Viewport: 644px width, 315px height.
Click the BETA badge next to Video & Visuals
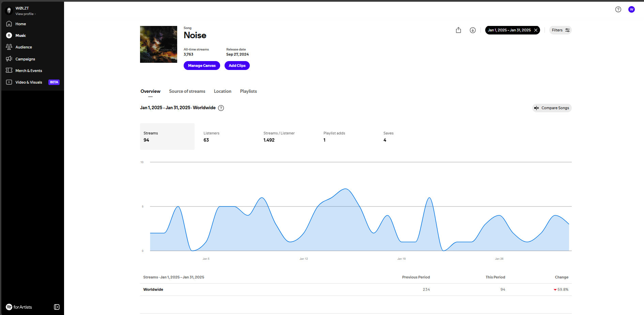(x=54, y=82)
